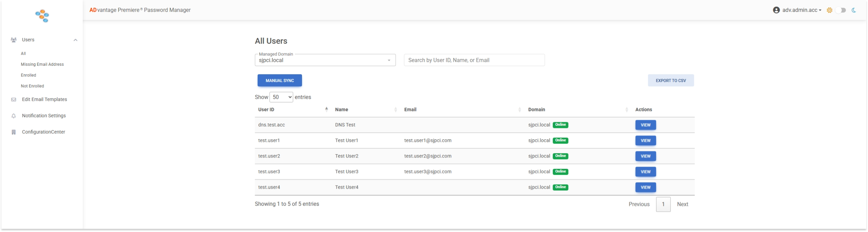Open the adv.admin.acc account menu
Screen dimensions: 868x232
point(802,10)
